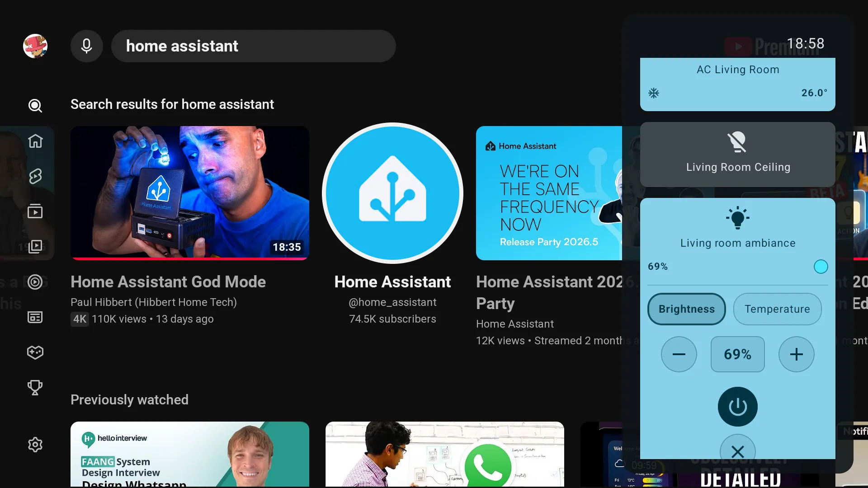Click '74.5K subscribers' text

392,319
